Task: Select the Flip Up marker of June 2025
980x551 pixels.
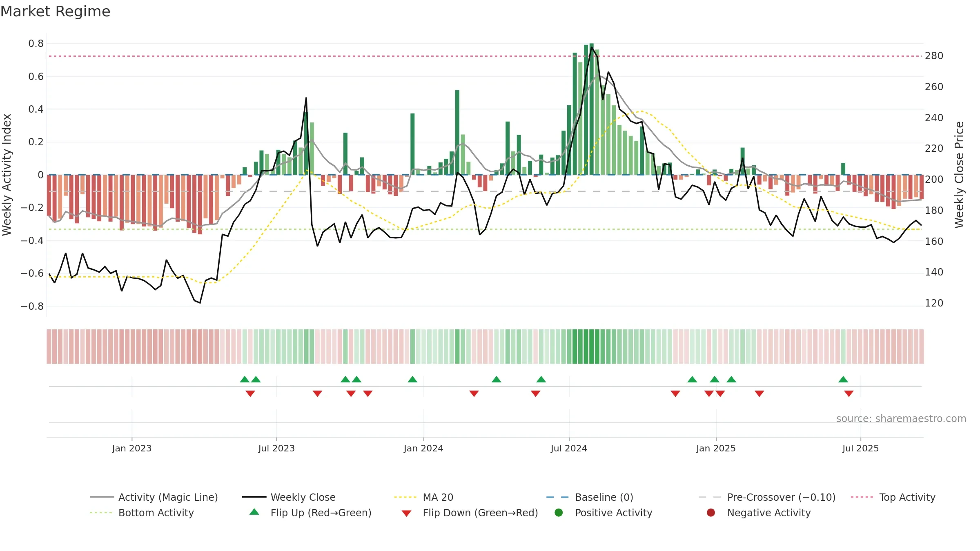Action: 843,379
